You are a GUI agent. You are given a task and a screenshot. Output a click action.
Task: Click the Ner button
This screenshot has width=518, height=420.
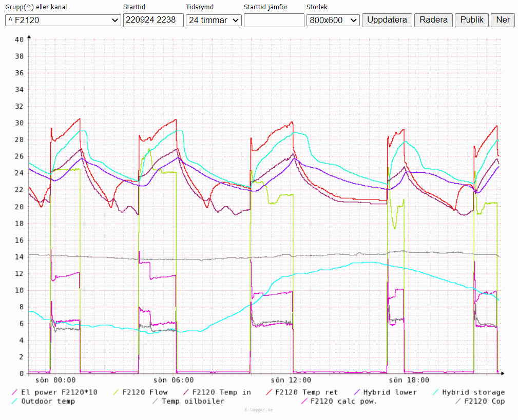tap(503, 20)
